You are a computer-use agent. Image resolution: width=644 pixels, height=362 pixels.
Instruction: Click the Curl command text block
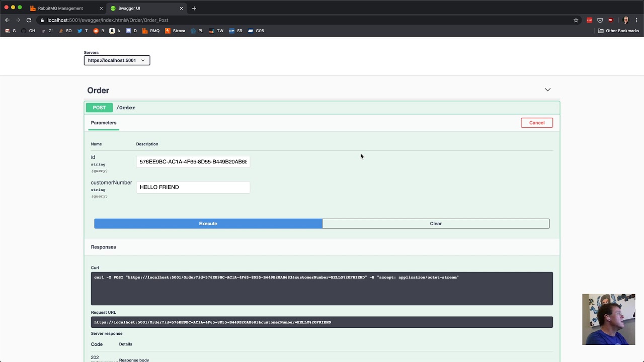(x=322, y=289)
